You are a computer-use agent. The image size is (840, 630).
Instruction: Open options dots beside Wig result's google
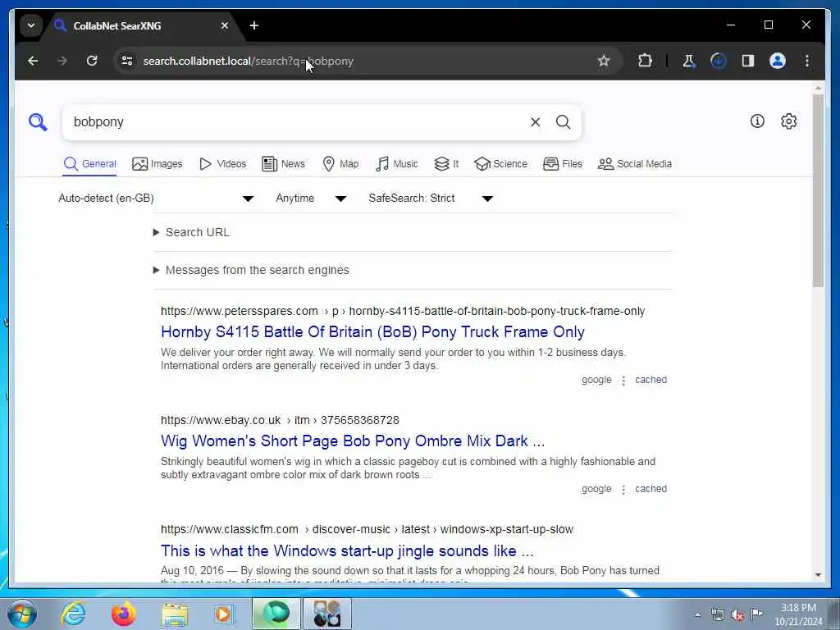coord(623,490)
